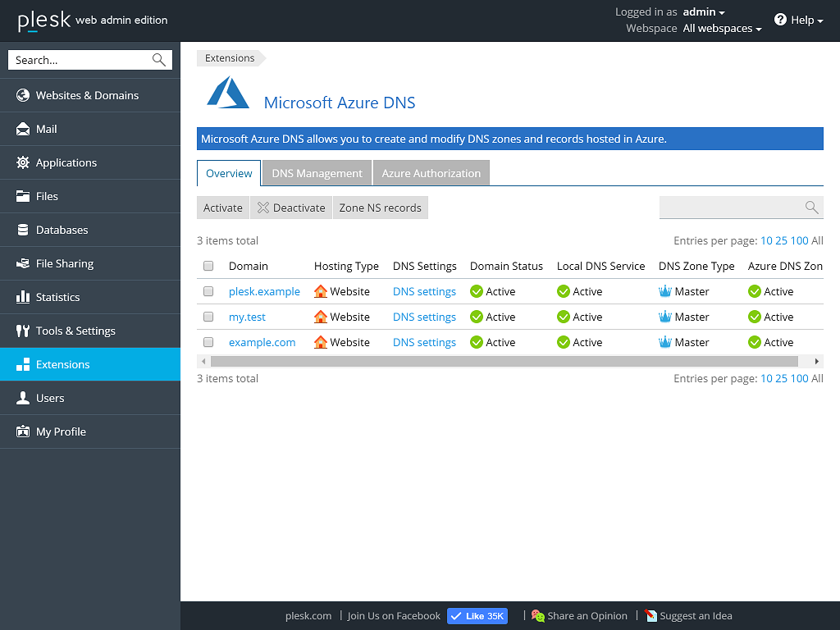Click the Mail envelope icon in sidebar

pos(23,129)
